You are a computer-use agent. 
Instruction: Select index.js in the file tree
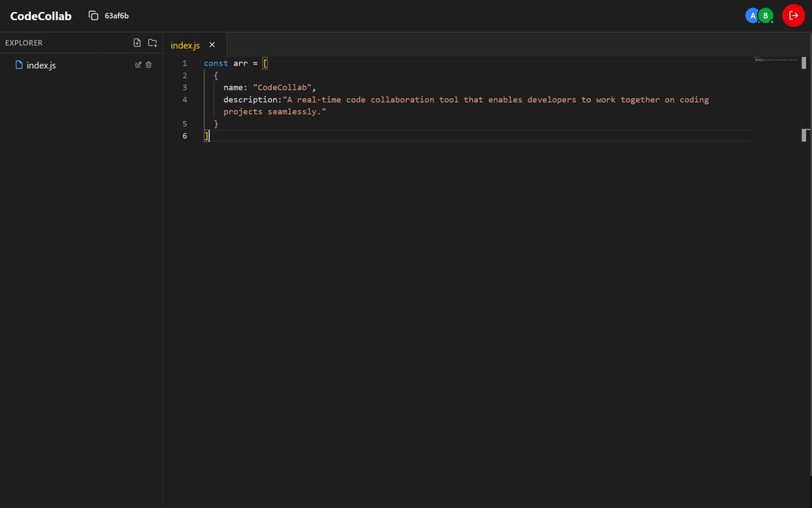point(42,65)
